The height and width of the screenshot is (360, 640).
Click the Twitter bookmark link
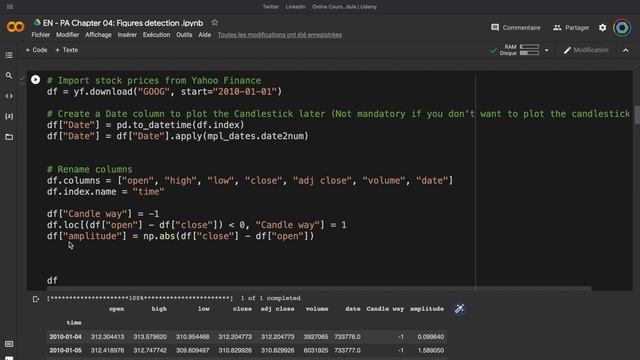[x=271, y=7]
